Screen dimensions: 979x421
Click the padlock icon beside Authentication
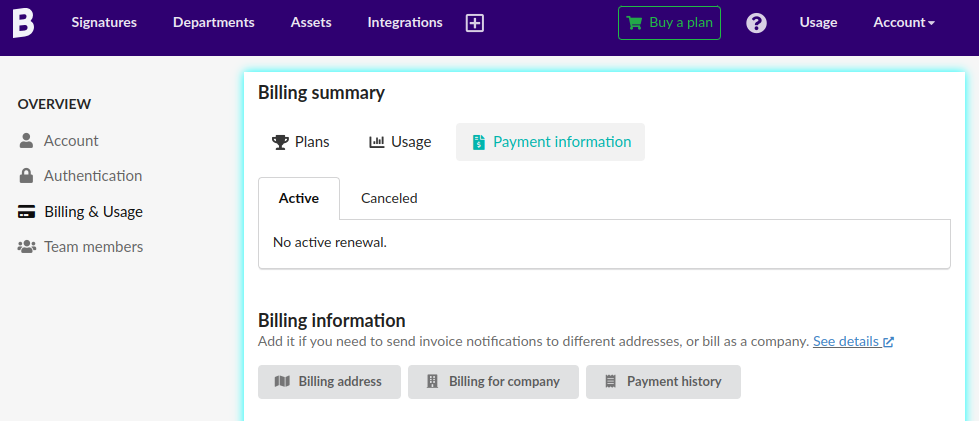[27, 176]
